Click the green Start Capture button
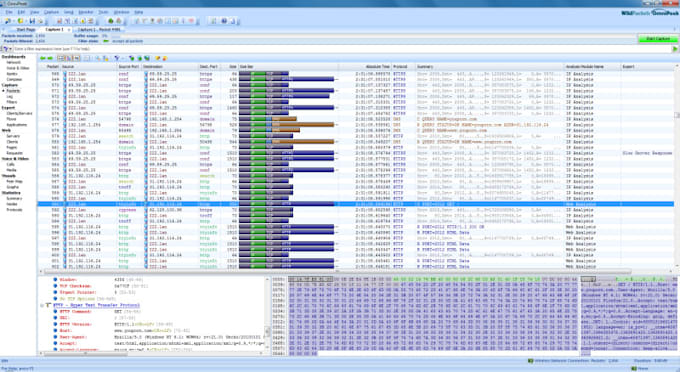 [657, 39]
